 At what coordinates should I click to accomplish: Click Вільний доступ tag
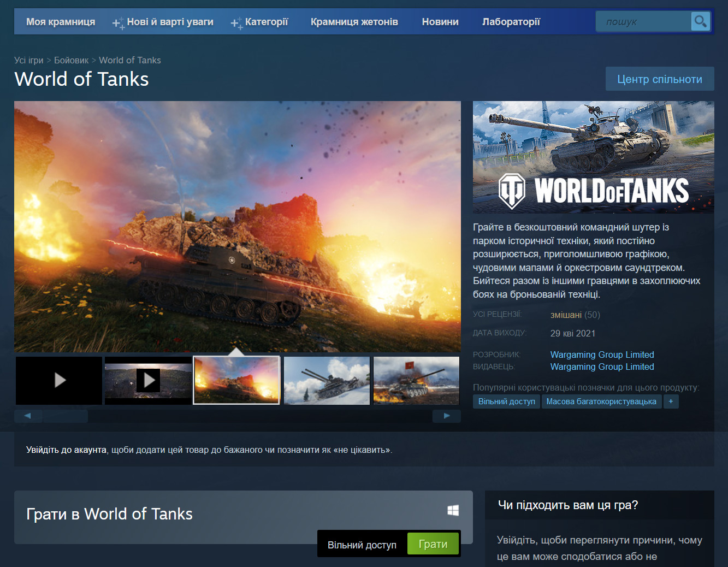pos(507,401)
